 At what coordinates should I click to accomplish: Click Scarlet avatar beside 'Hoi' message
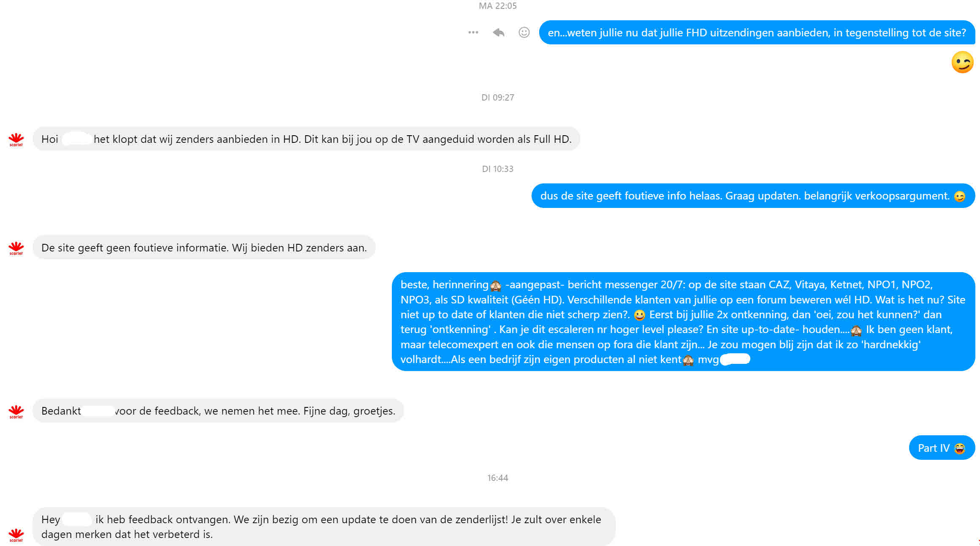coord(16,140)
